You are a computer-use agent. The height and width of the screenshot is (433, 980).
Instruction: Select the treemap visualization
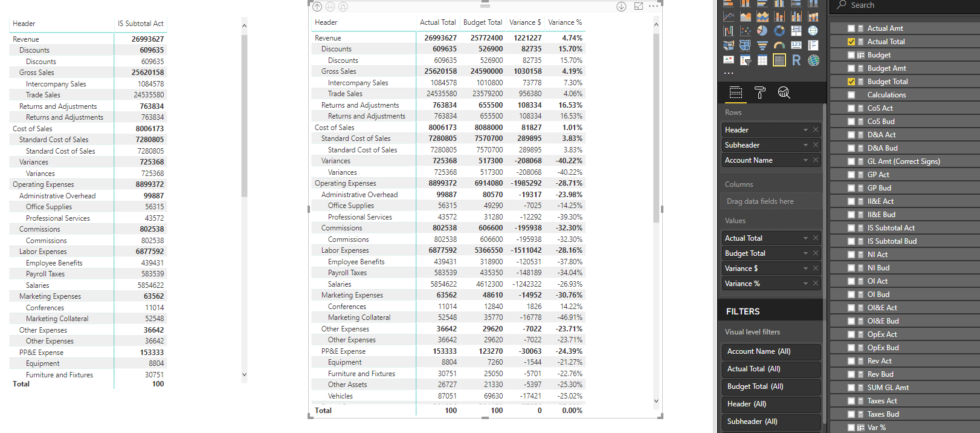point(796,31)
